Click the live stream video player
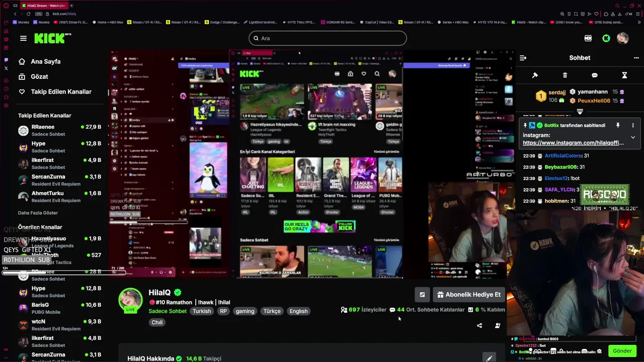 click(x=312, y=164)
